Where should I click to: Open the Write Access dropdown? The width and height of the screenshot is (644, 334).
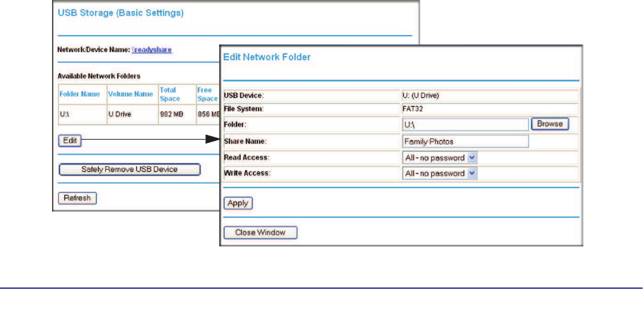439,173
